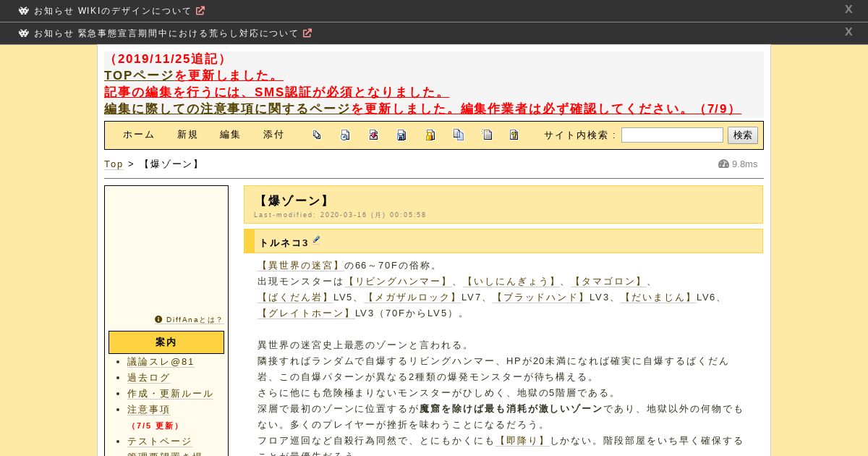This screenshot has height=456, width=868.
Task: Click the info icon beside DiffAnaとは？
Action: pyautogui.click(x=158, y=319)
